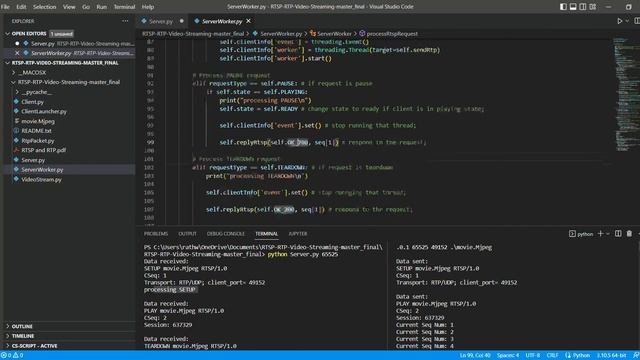
Task: Collapse the Open Editors section
Action: coord(7,33)
